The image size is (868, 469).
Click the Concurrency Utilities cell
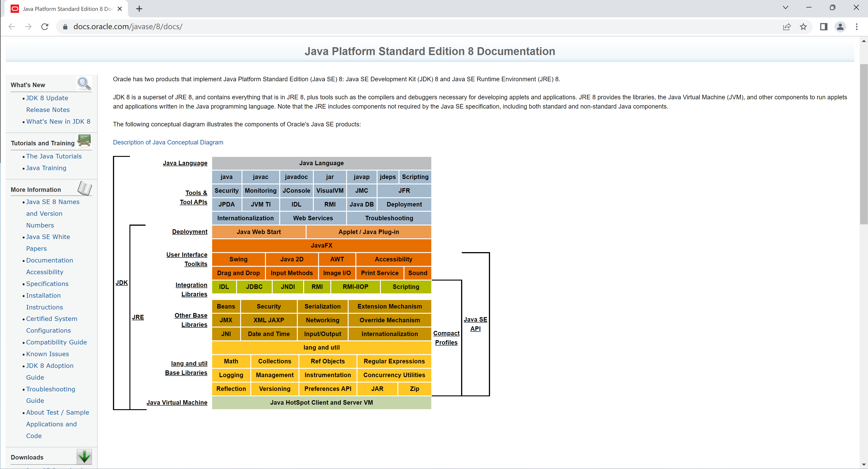[x=394, y=375]
